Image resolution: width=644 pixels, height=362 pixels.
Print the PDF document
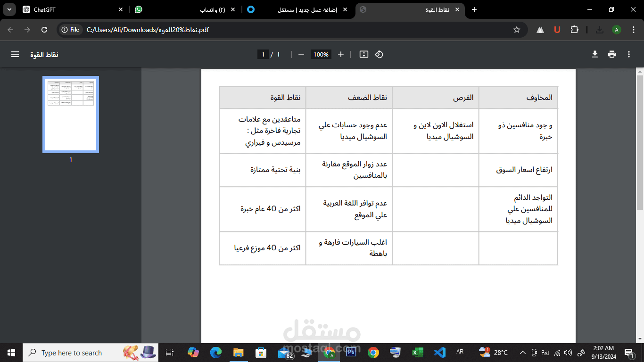click(x=612, y=54)
